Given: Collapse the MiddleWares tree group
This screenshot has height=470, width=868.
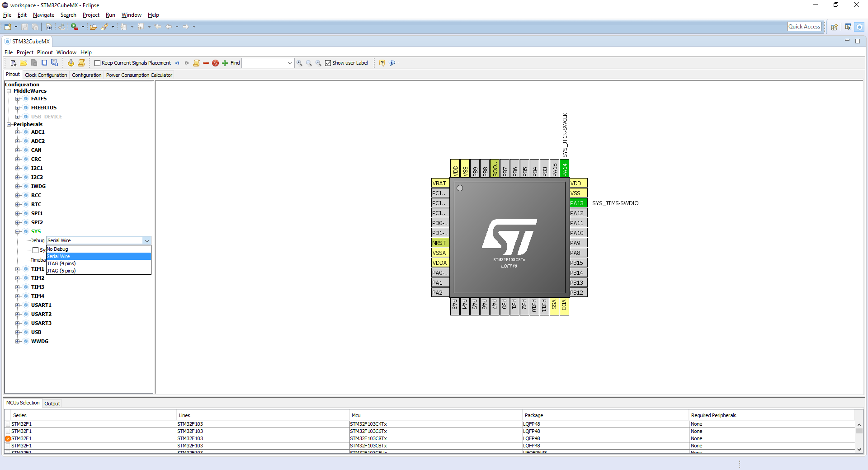Looking at the screenshot, I should (x=9, y=91).
